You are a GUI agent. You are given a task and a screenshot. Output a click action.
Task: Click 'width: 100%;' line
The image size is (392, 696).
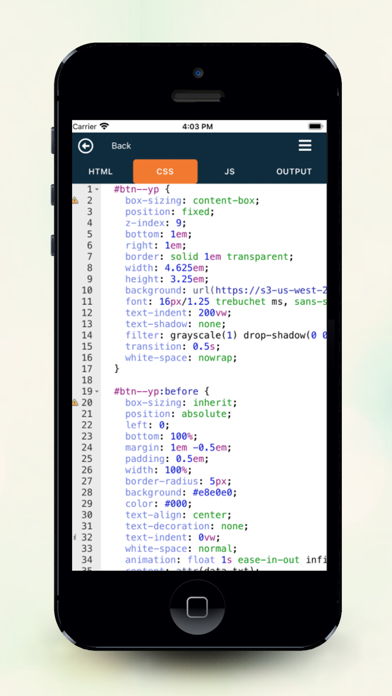tap(158, 470)
